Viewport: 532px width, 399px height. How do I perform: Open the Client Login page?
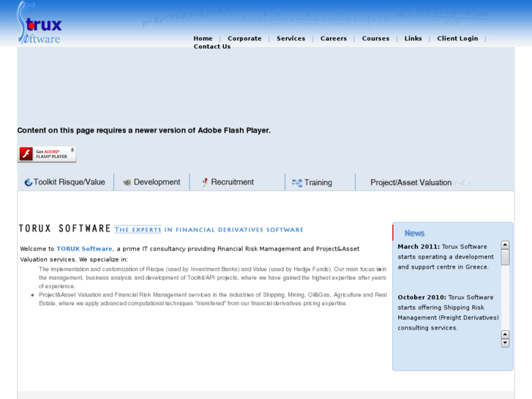coord(457,38)
